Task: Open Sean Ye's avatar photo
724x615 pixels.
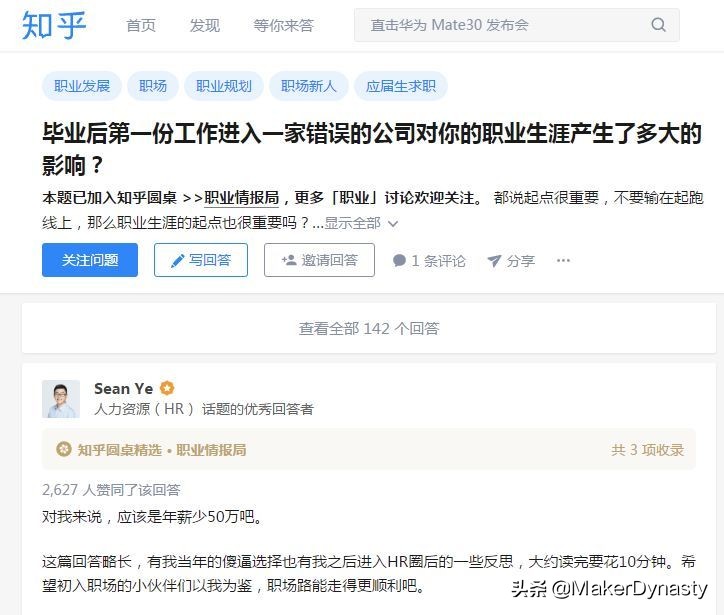Action: (61, 399)
